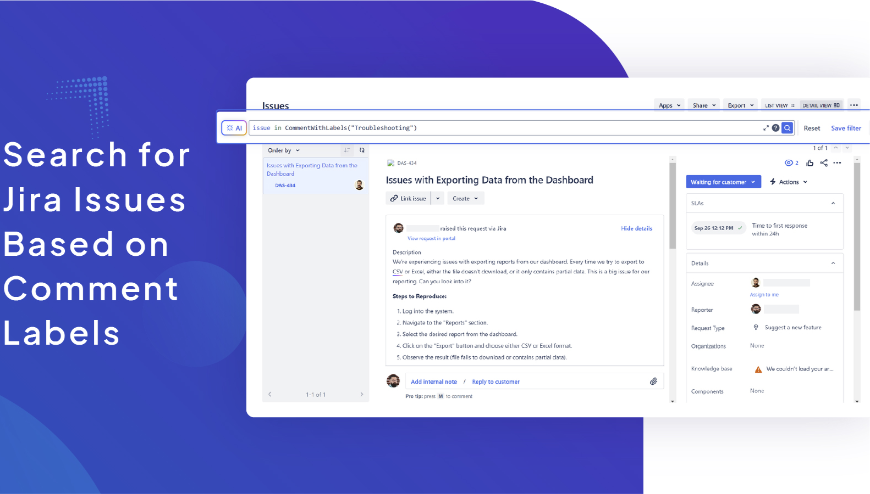The image size is (870, 494).
Task: Click the Link issue button
Action: [x=408, y=198]
